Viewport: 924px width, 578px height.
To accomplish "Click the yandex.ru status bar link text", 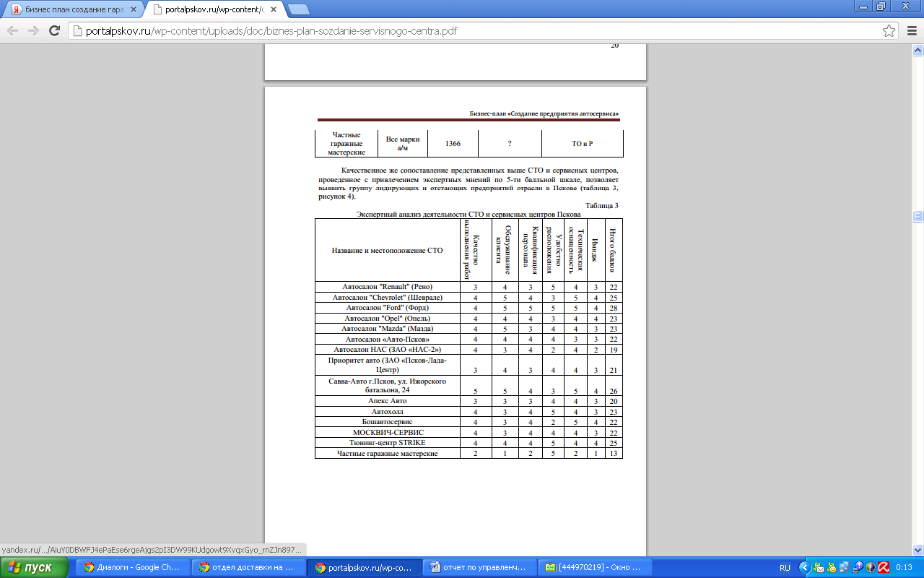I will tap(152, 550).
